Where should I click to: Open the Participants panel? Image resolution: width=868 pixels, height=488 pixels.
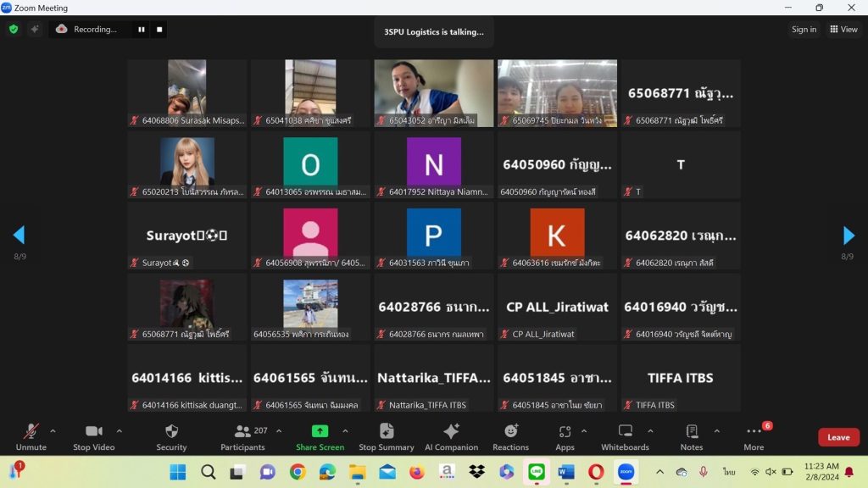(x=243, y=436)
